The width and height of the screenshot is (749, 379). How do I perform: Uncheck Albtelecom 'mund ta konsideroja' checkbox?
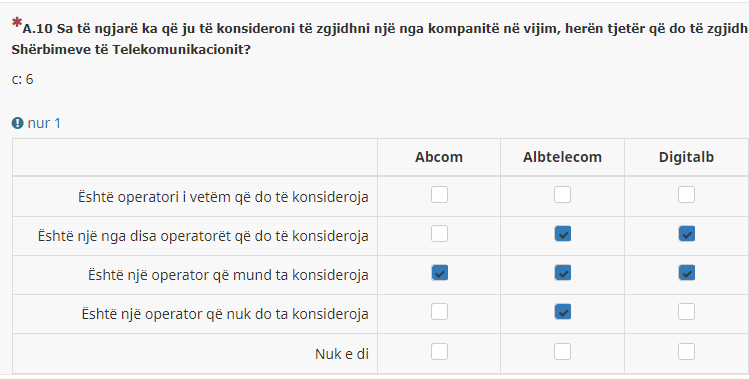point(562,273)
